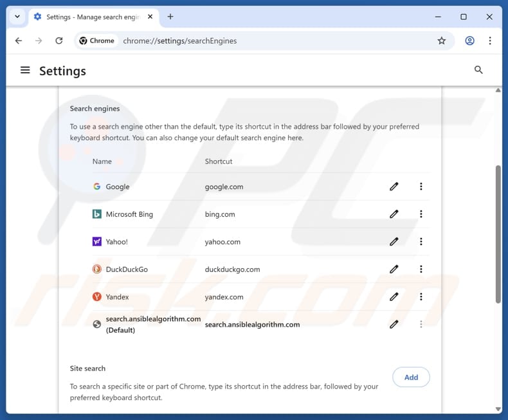Maximize the Chrome window
Screen dimensions: 508x420
[x=464, y=17]
